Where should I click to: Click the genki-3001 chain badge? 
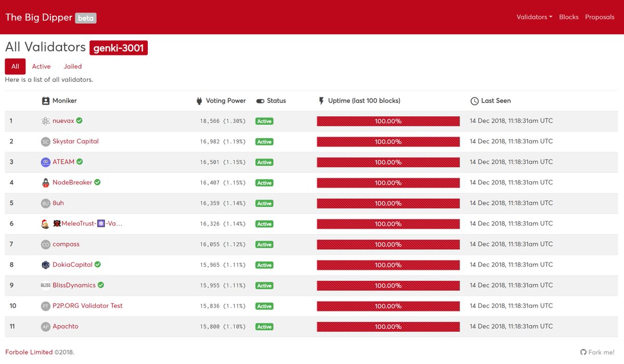click(119, 48)
